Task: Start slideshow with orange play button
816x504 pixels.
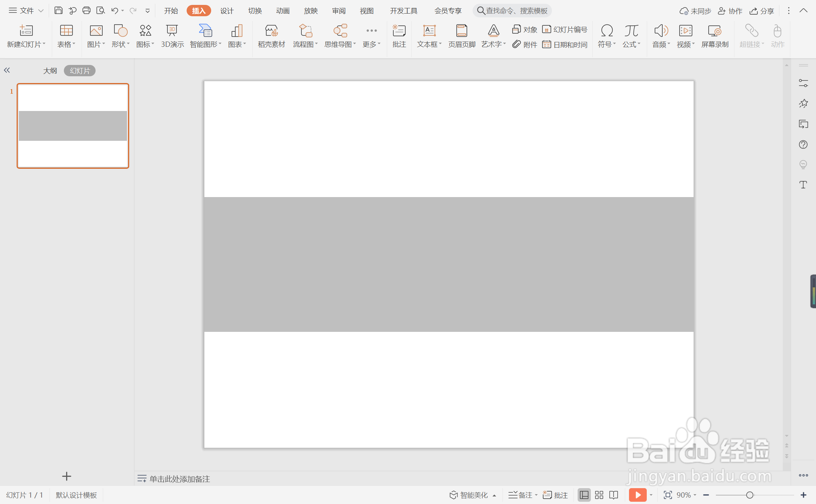Action: point(637,495)
